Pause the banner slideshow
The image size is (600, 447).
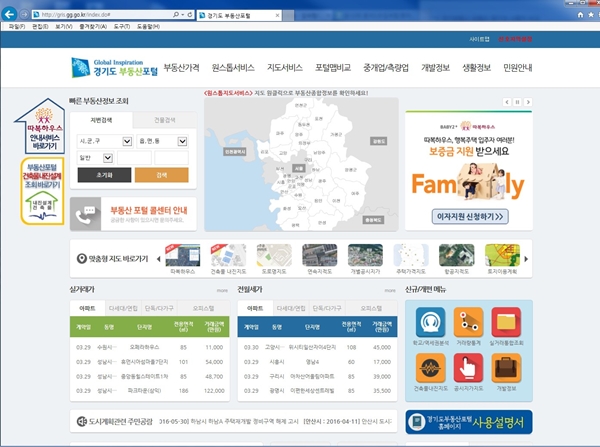point(517,102)
